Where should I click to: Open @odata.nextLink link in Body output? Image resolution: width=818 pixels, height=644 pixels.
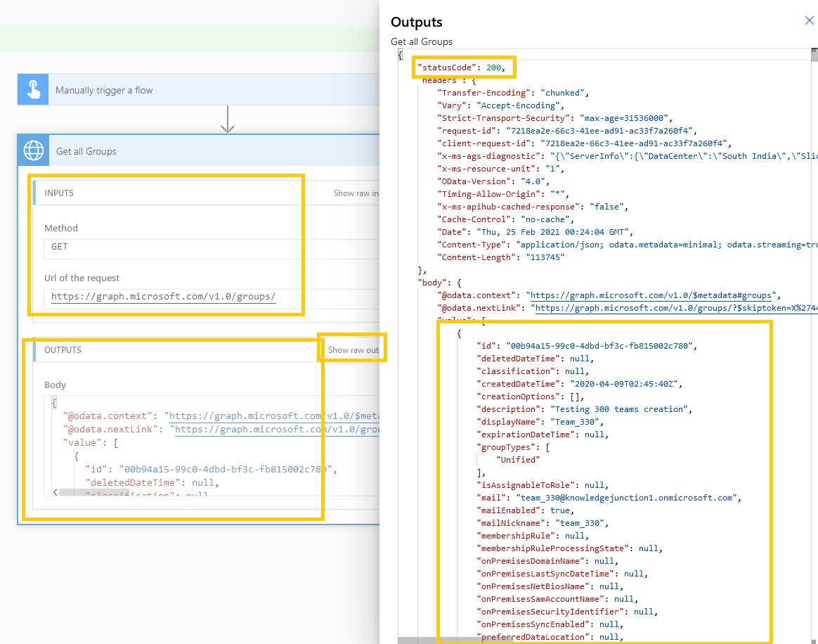coord(277,430)
